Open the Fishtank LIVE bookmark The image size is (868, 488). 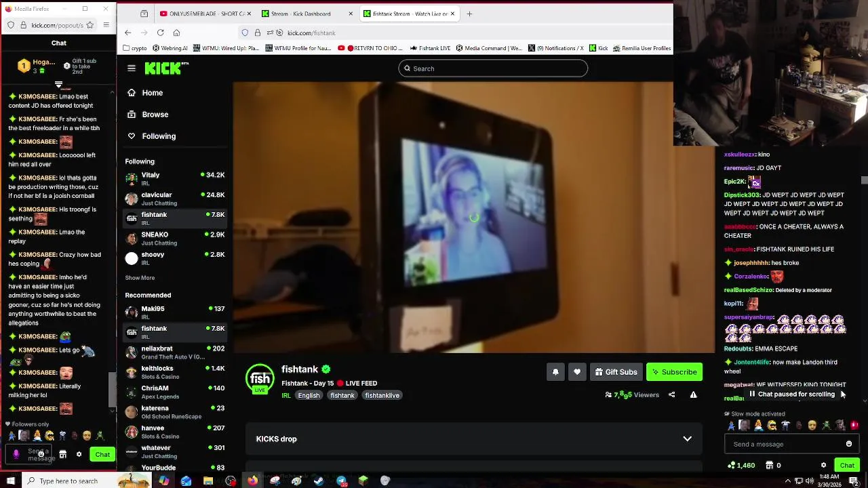(x=431, y=48)
